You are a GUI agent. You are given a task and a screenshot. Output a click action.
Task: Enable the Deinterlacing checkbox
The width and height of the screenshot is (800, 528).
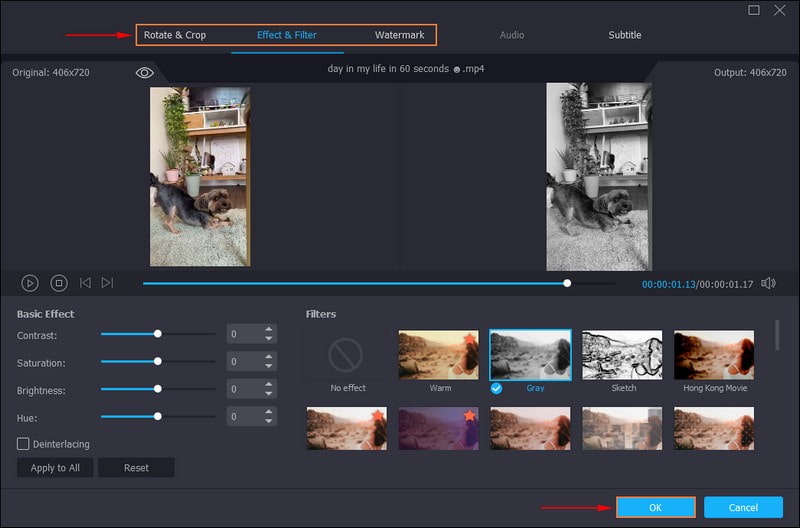click(23, 443)
